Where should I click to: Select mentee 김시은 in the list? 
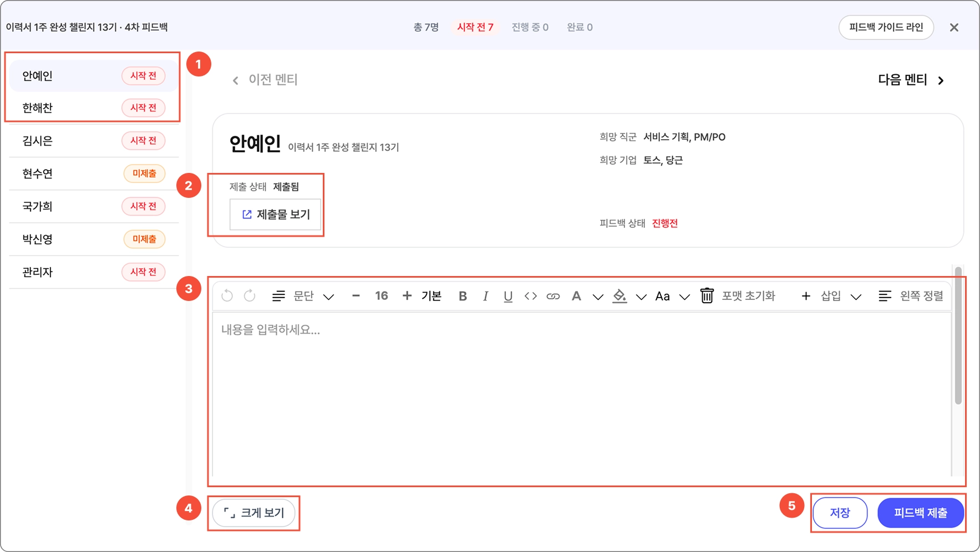94,141
